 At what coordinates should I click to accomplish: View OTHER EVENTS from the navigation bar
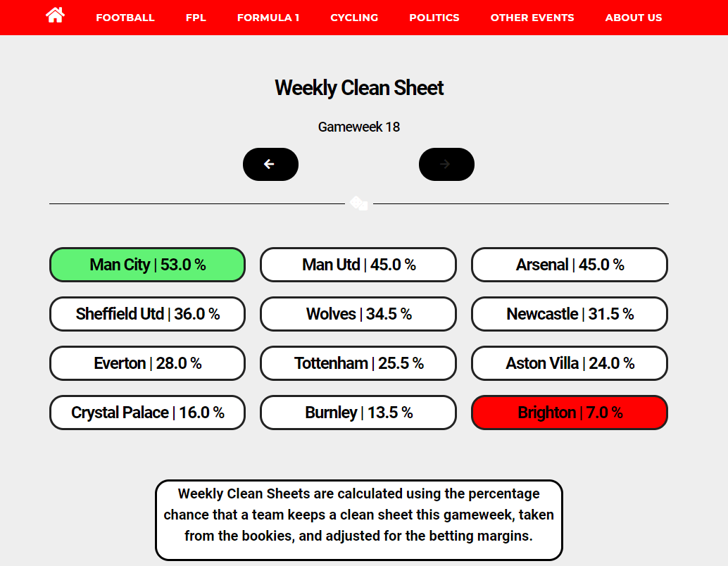532,18
